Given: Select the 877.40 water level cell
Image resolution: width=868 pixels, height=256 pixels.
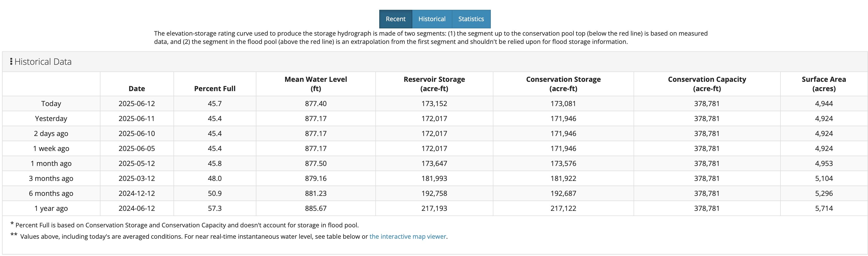Looking at the screenshot, I should (316, 104).
